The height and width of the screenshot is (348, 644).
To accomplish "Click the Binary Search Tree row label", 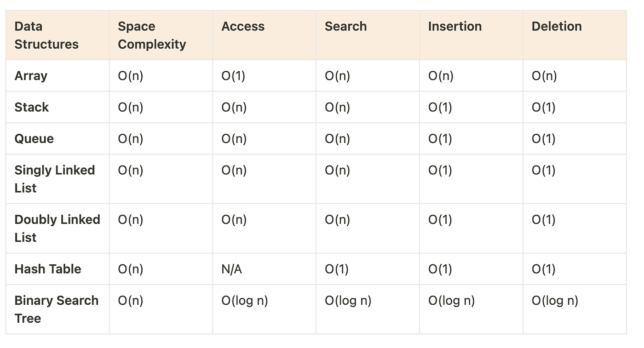I will (56, 309).
